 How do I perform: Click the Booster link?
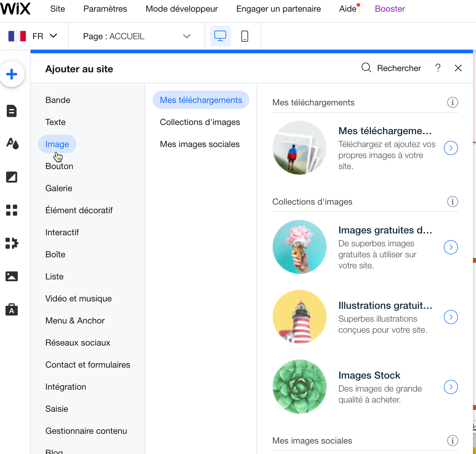tap(390, 9)
